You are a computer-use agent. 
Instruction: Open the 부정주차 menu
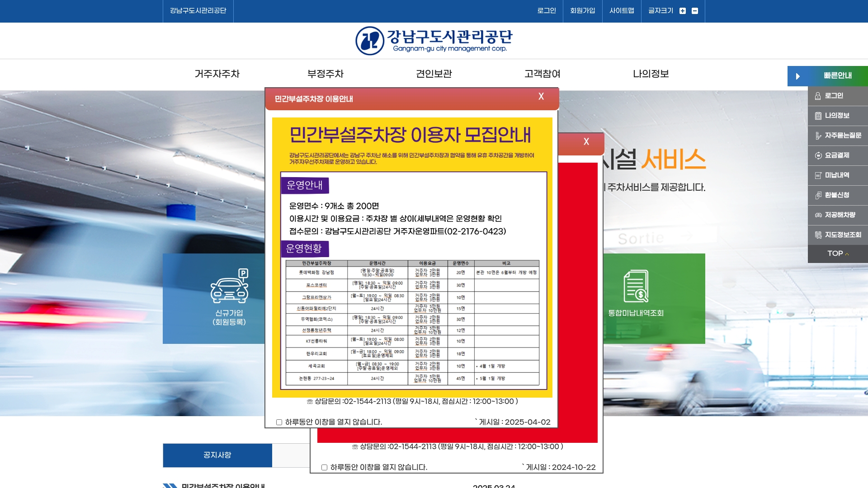[325, 74]
